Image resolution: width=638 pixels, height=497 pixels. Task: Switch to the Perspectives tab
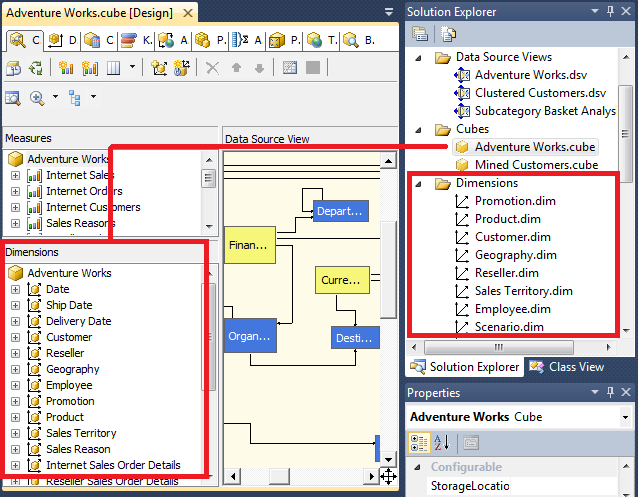tap(284, 40)
